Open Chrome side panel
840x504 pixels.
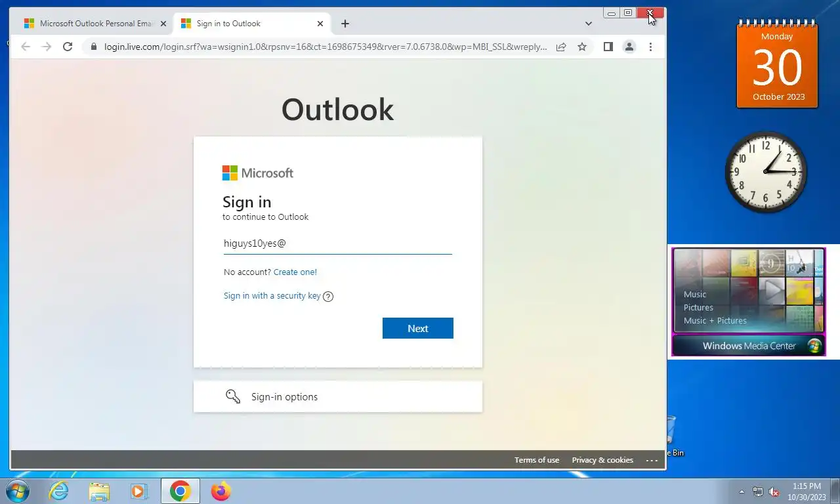tap(608, 47)
